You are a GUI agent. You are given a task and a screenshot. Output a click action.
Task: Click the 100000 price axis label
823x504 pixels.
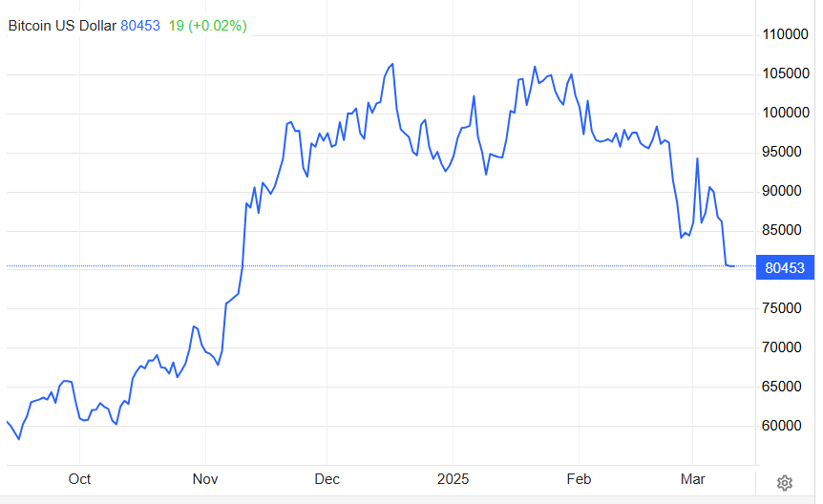[x=786, y=113]
